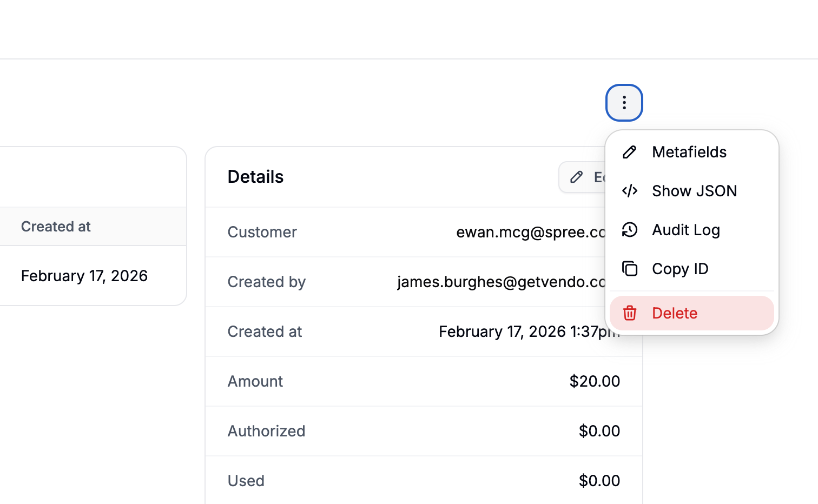Click Delete to remove the gift card
This screenshot has height=504, width=818.
675,313
